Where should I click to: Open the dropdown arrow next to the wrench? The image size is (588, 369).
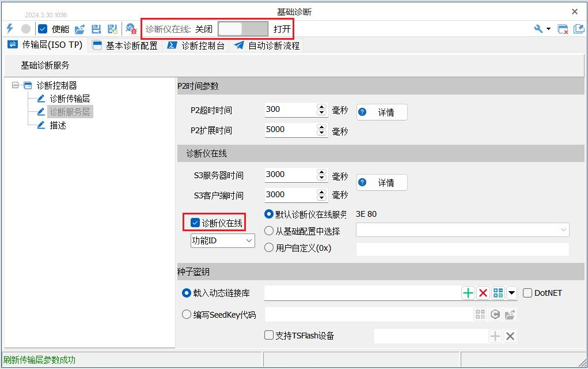pos(548,29)
